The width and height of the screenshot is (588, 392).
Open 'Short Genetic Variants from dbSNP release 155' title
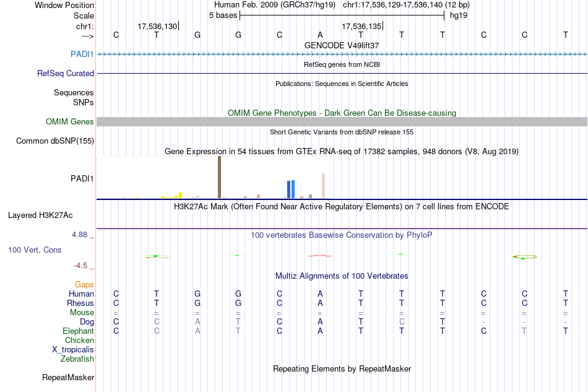tap(342, 132)
